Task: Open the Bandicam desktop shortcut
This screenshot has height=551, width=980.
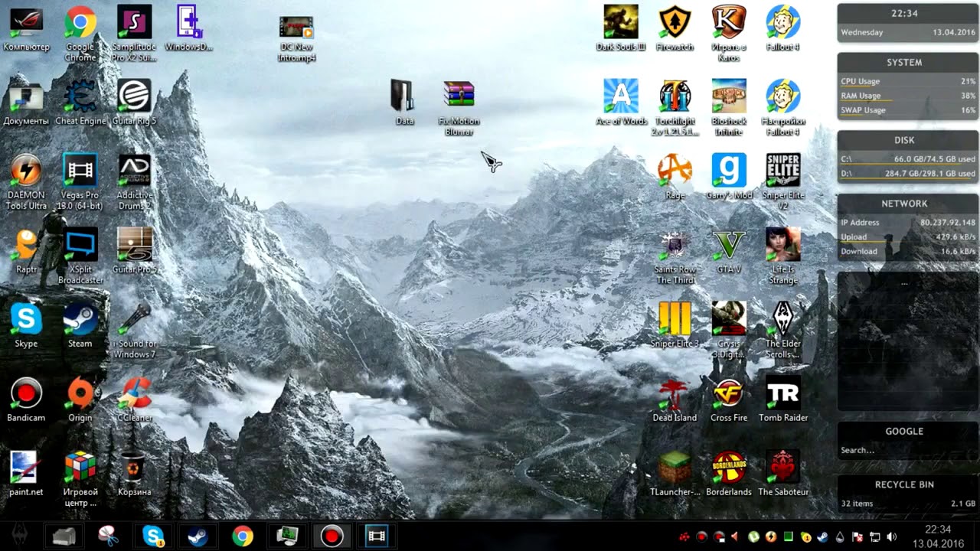Action: [26, 400]
